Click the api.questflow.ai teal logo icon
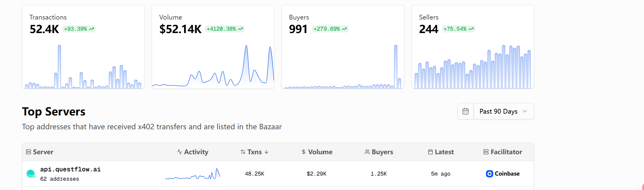Screen dimensions: 644x190 (31, 174)
